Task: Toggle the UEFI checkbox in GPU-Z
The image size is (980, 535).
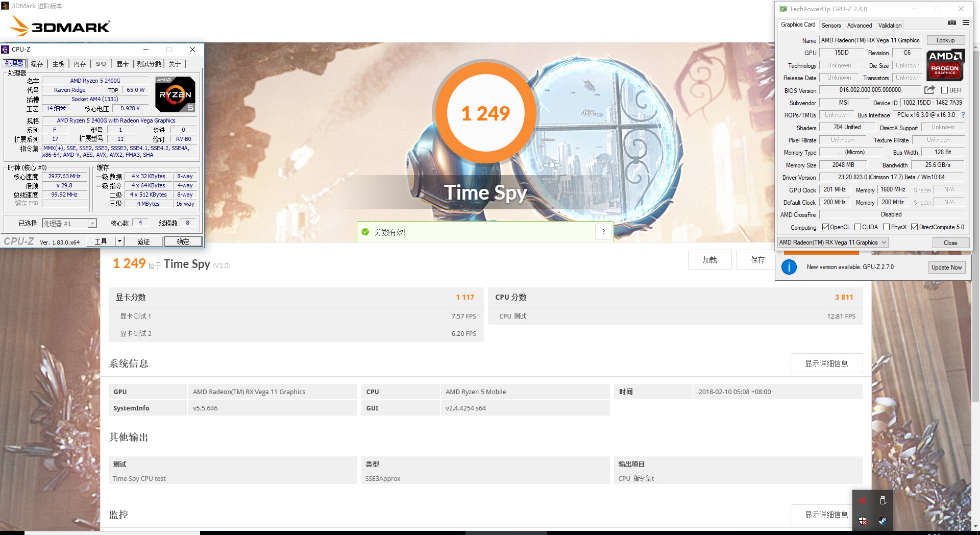Action: [945, 90]
